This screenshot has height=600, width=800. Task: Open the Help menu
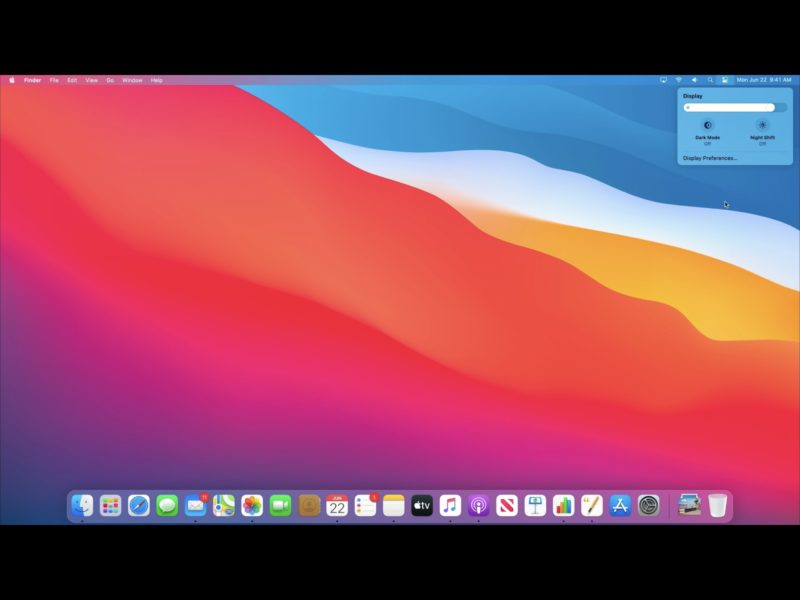[156, 80]
